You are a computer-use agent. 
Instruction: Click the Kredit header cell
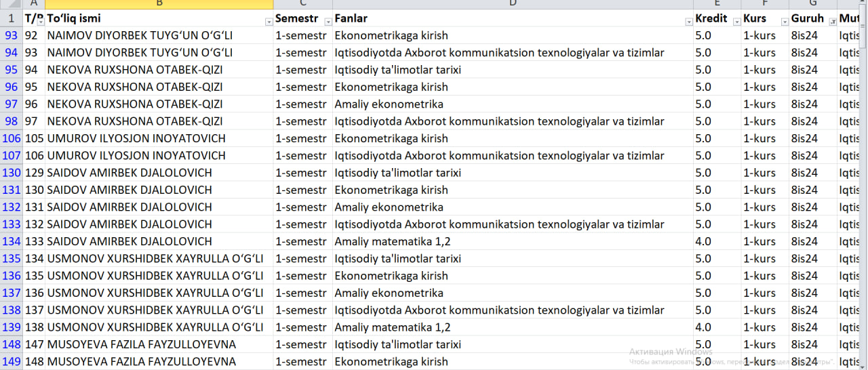click(717, 18)
